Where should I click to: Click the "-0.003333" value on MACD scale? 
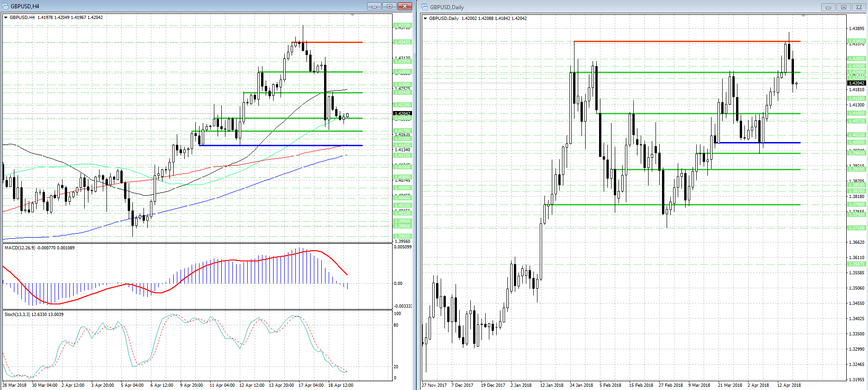tap(403, 306)
